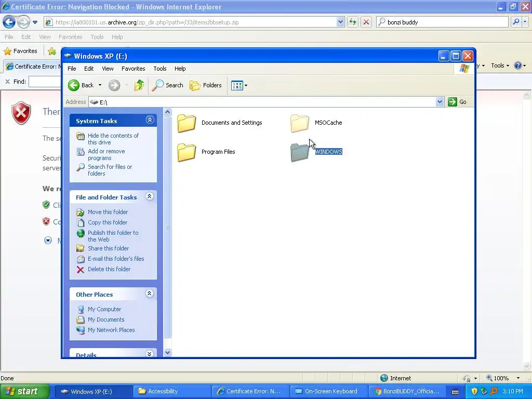Screen dimensions: 532x399
Task: Collapse the System Tasks panel
Action: tap(150, 120)
